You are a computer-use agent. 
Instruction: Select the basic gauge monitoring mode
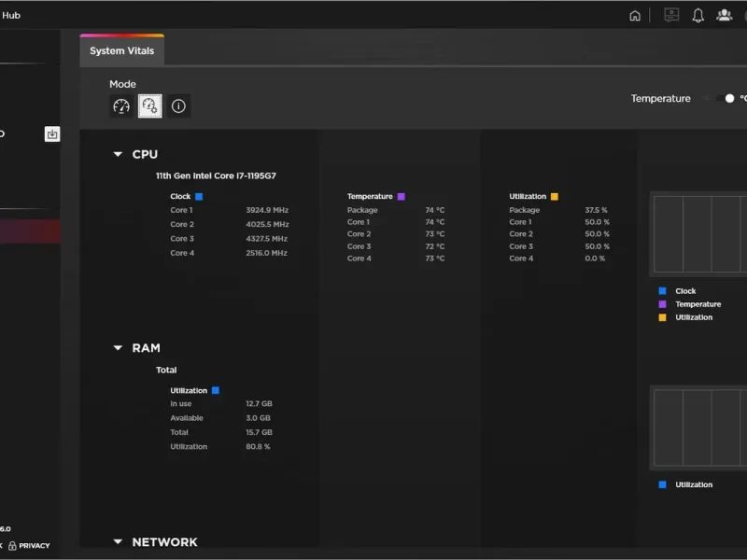(x=121, y=106)
